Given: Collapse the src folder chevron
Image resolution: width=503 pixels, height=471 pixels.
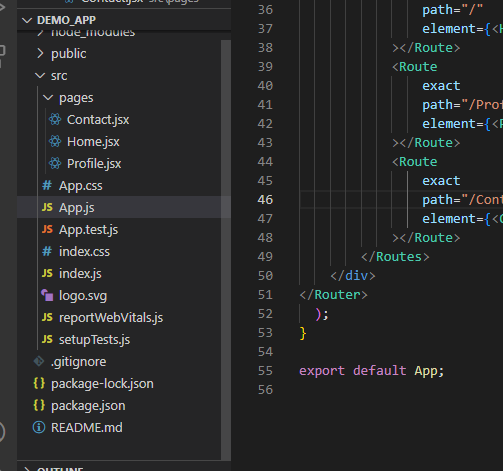Looking at the screenshot, I should [40, 76].
